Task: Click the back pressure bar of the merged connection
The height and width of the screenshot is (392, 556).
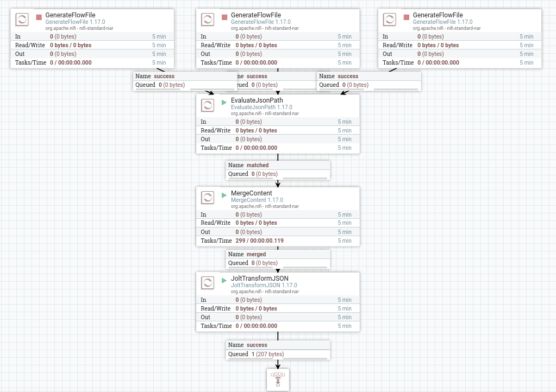Action: point(278,267)
